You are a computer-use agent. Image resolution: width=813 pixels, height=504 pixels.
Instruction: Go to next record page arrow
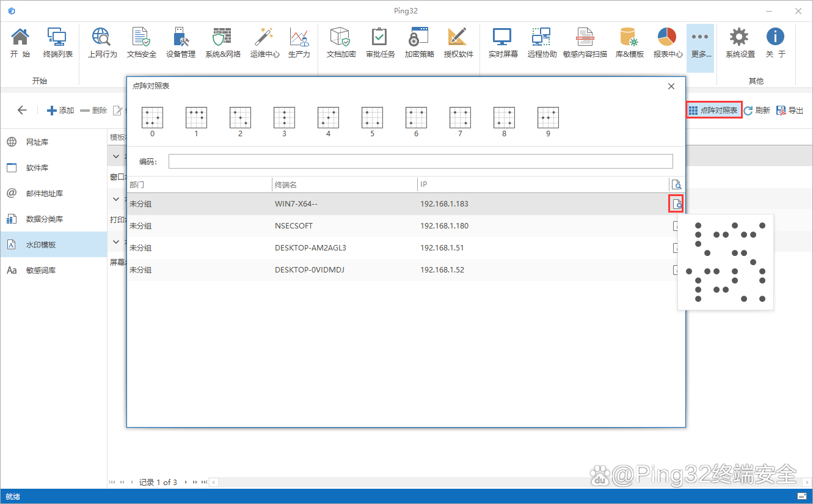pyautogui.click(x=186, y=483)
